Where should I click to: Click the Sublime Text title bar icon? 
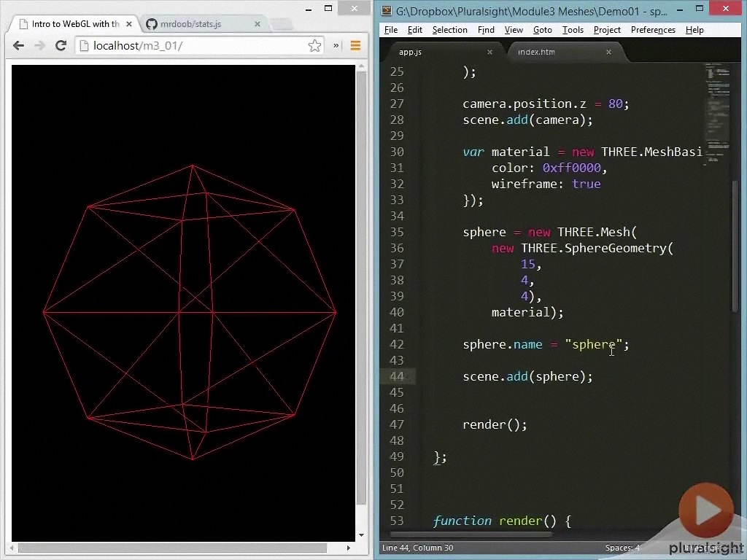click(x=387, y=10)
